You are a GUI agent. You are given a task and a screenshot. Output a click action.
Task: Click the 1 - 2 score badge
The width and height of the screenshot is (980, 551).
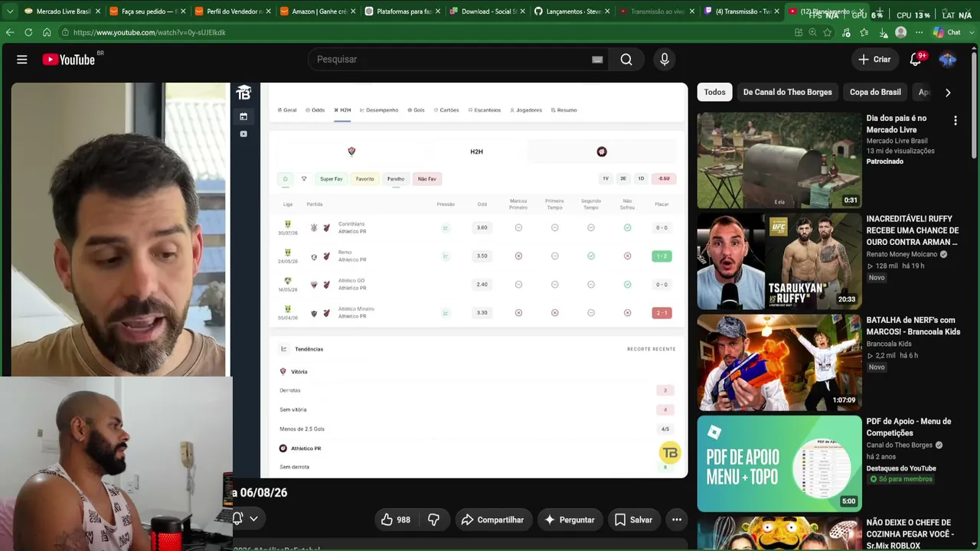click(x=661, y=256)
